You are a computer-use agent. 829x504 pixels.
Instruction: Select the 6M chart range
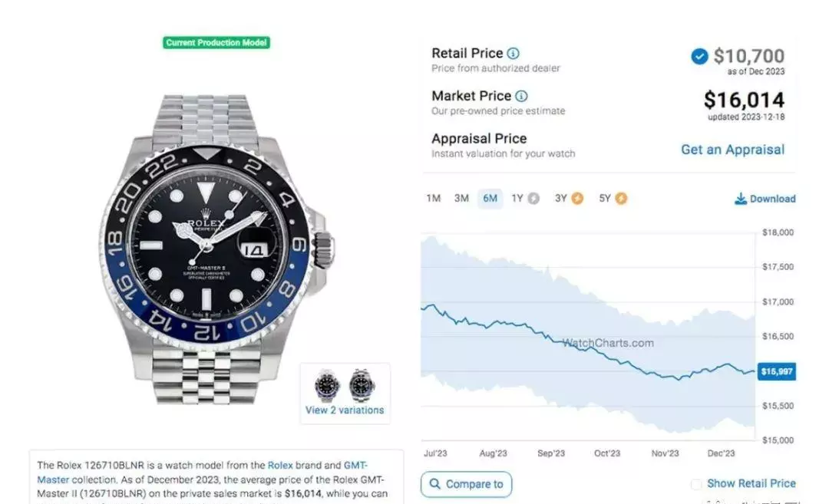490,199
